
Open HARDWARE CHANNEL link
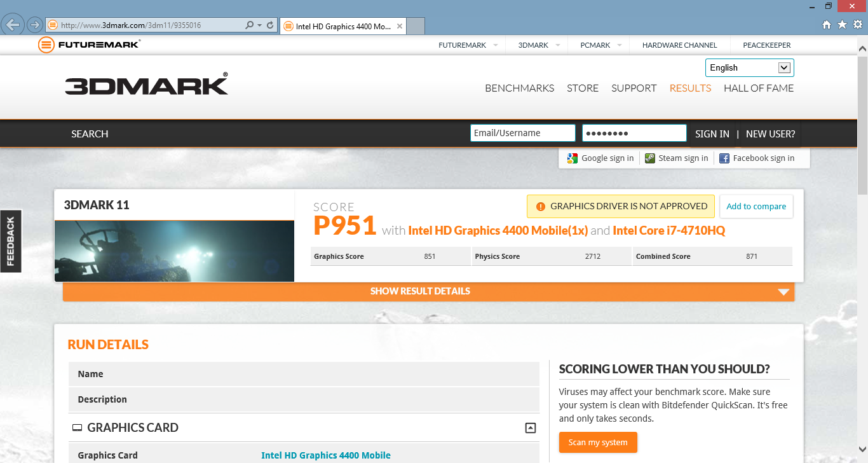coord(679,45)
